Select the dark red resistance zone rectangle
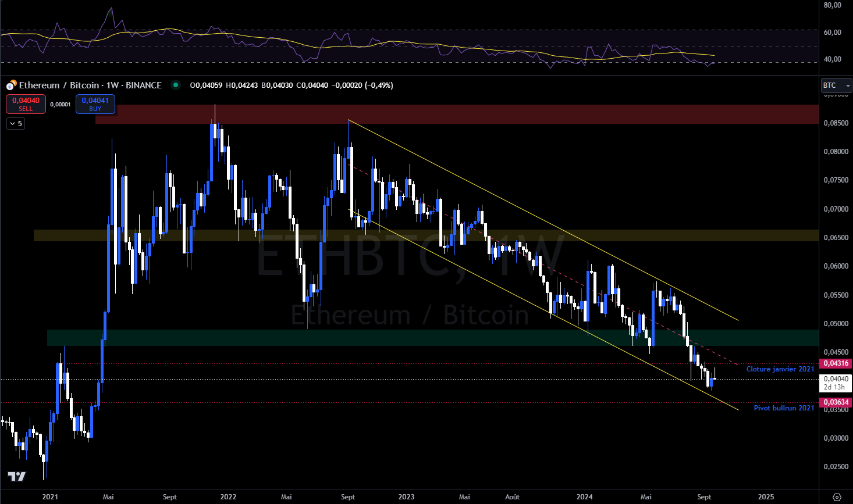The width and height of the screenshot is (853, 504). pyautogui.click(x=457, y=115)
